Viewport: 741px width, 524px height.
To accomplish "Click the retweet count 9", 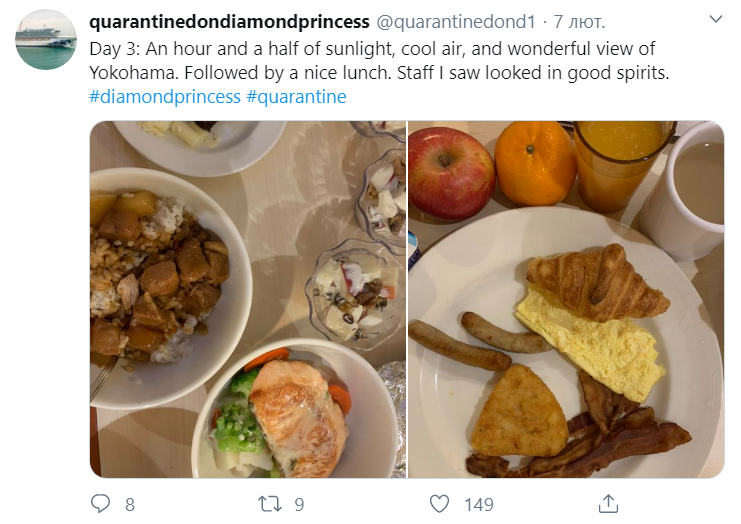I will click(x=299, y=505).
